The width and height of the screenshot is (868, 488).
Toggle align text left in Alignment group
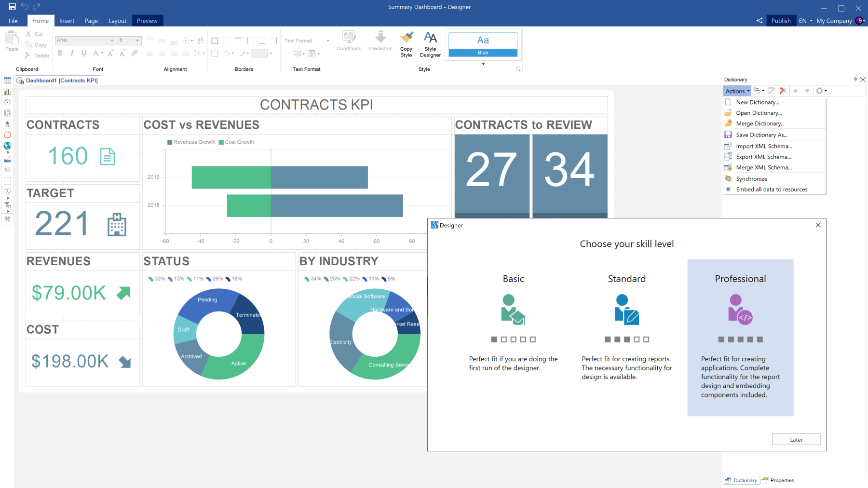point(150,54)
